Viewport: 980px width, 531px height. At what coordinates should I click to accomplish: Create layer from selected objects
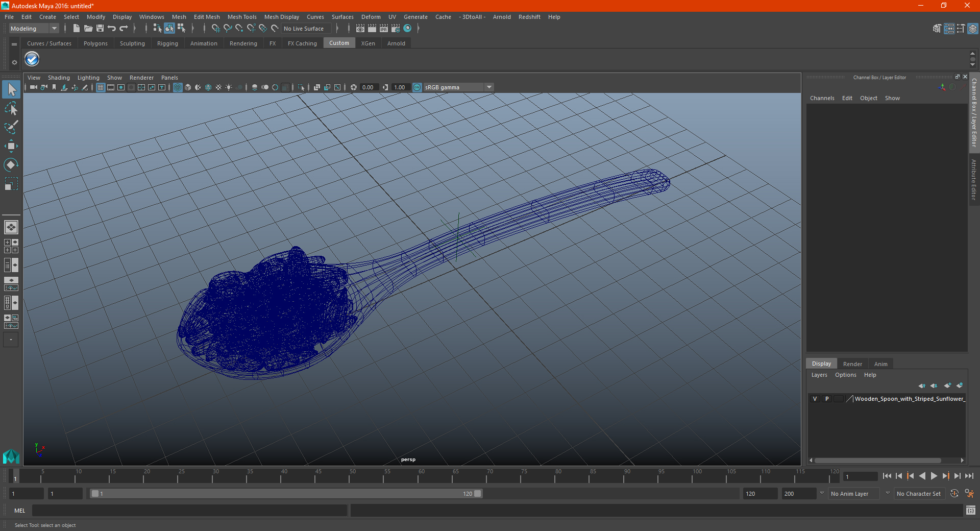coord(960,385)
